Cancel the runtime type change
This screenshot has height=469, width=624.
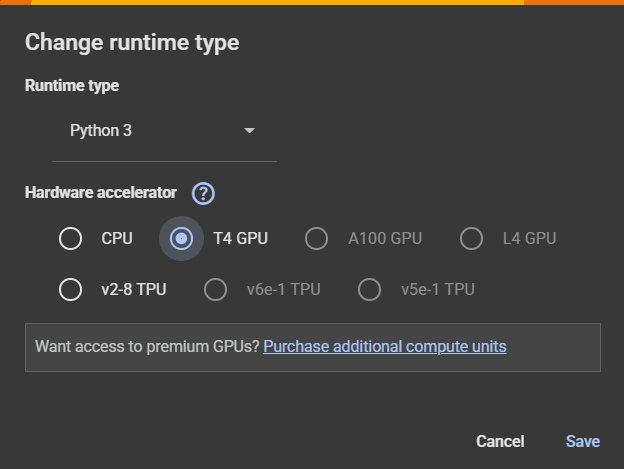coord(500,441)
